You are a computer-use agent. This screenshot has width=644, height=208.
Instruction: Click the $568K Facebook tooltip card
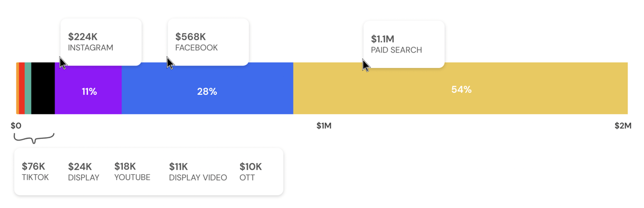coord(208,42)
